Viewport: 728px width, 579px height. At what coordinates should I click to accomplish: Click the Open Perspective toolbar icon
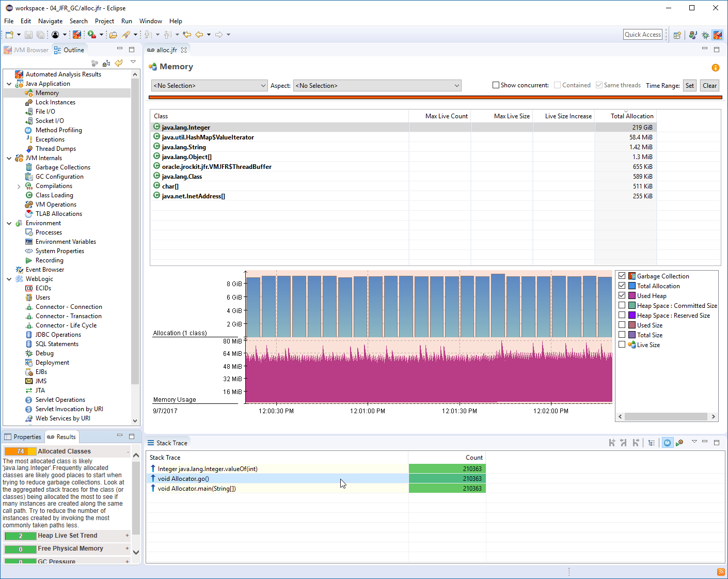[x=677, y=35]
